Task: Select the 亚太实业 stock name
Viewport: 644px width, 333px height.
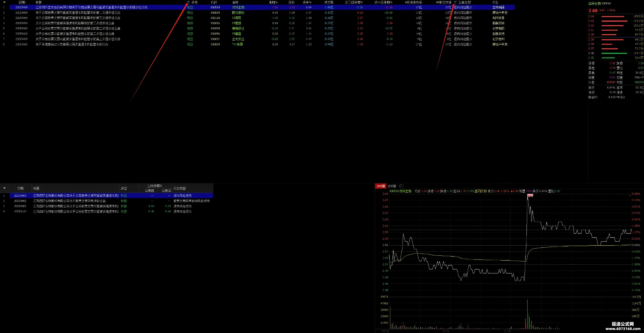Action: (238, 39)
